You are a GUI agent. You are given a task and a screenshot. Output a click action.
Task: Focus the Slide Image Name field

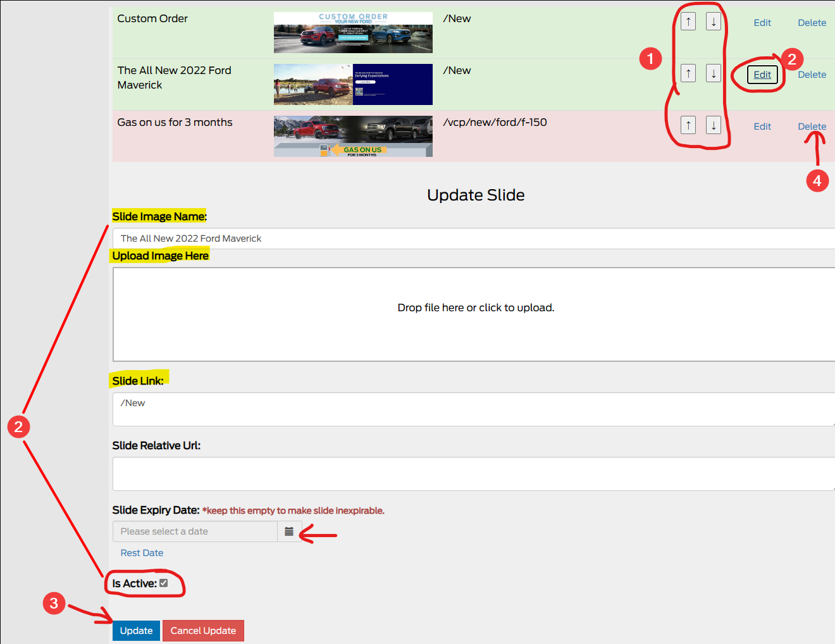coord(474,238)
